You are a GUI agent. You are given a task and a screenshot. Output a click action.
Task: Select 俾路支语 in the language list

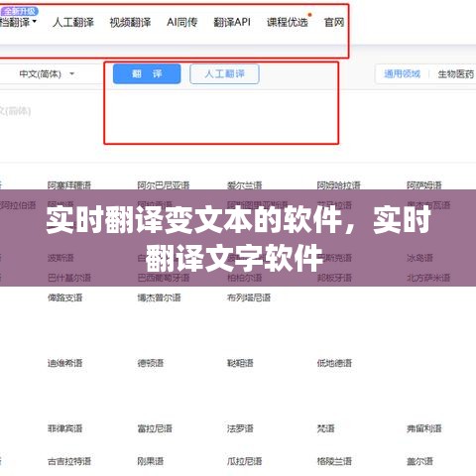(x=65, y=297)
